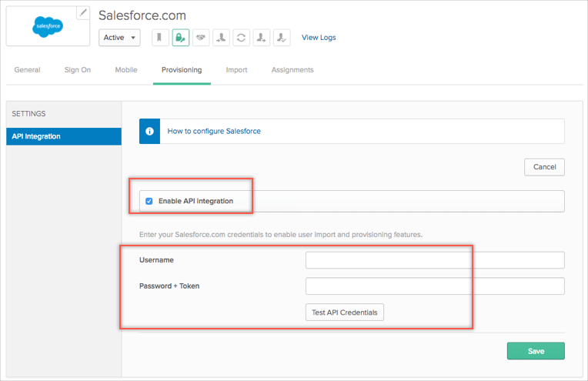Select API Integration in the settings sidebar
The width and height of the screenshot is (588, 381).
63,137
